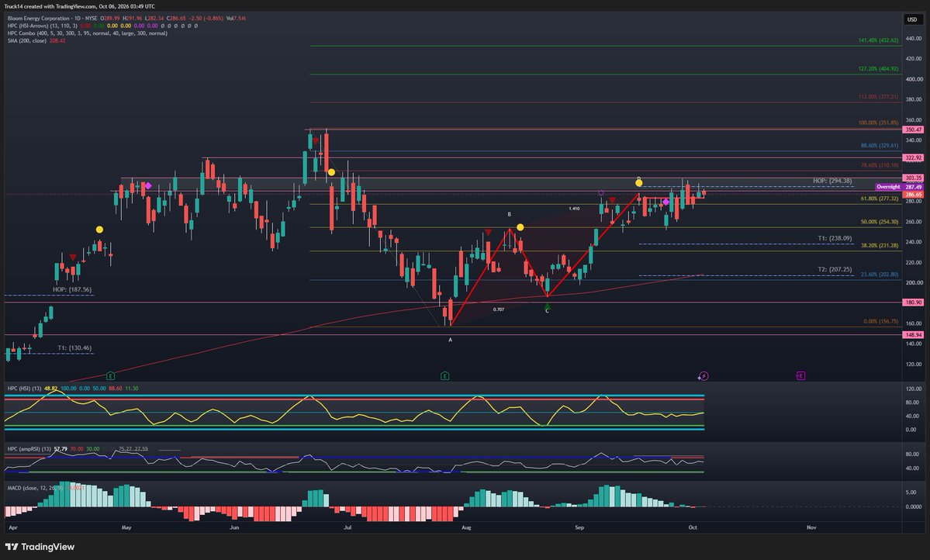The image size is (930, 560).
Task: Select the HPC (HSI) (13) pane legend
Action: pyautogui.click(x=24, y=389)
